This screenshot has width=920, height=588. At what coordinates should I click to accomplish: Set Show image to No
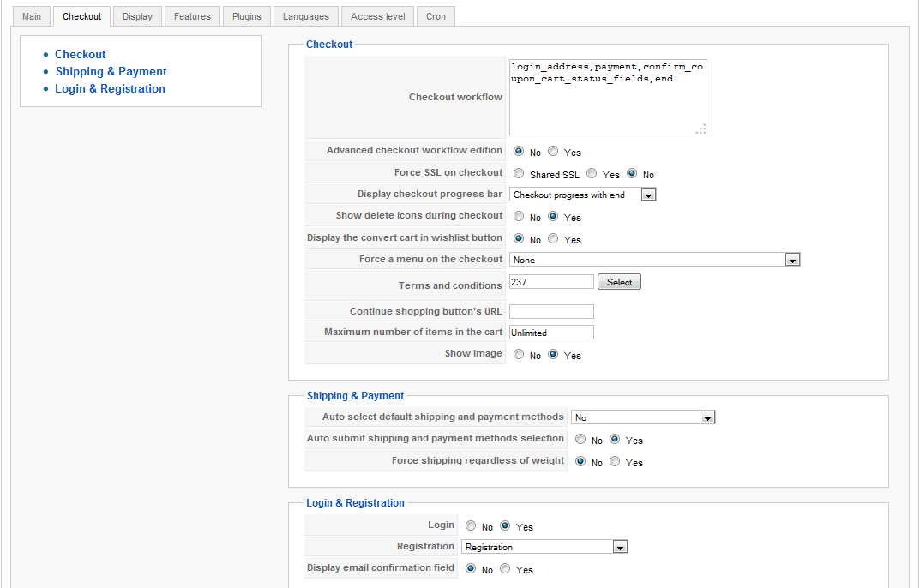point(519,355)
